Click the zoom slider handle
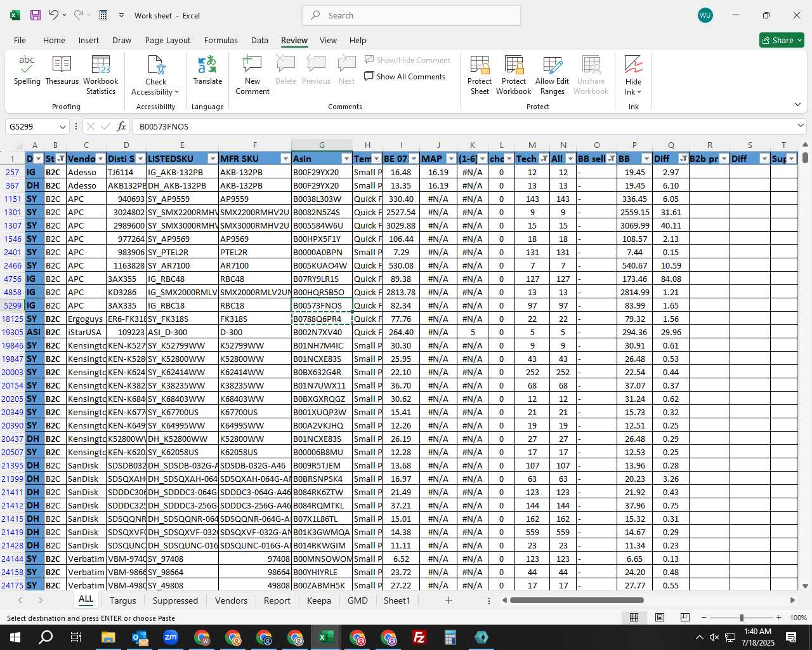 coord(741,618)
